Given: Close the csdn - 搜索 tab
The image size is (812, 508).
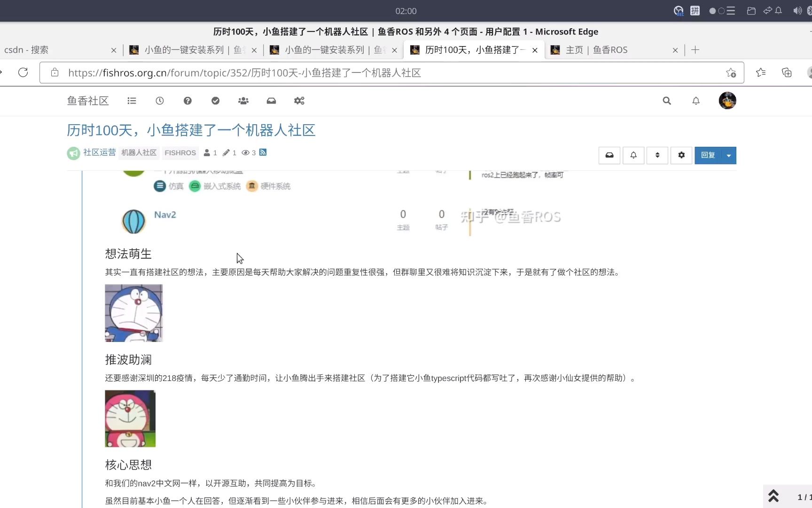Looking at the screenshot, I should (x=114, y=50).
